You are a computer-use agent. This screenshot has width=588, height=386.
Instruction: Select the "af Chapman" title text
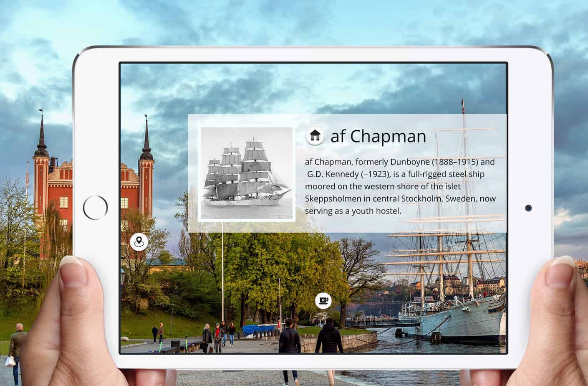click(x=379, y=136)
